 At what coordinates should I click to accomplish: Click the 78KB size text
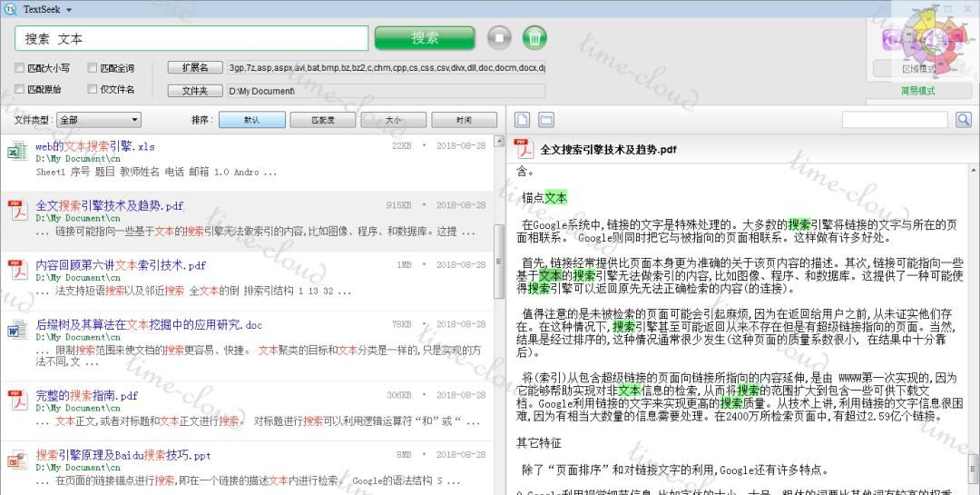pos(402,323)
